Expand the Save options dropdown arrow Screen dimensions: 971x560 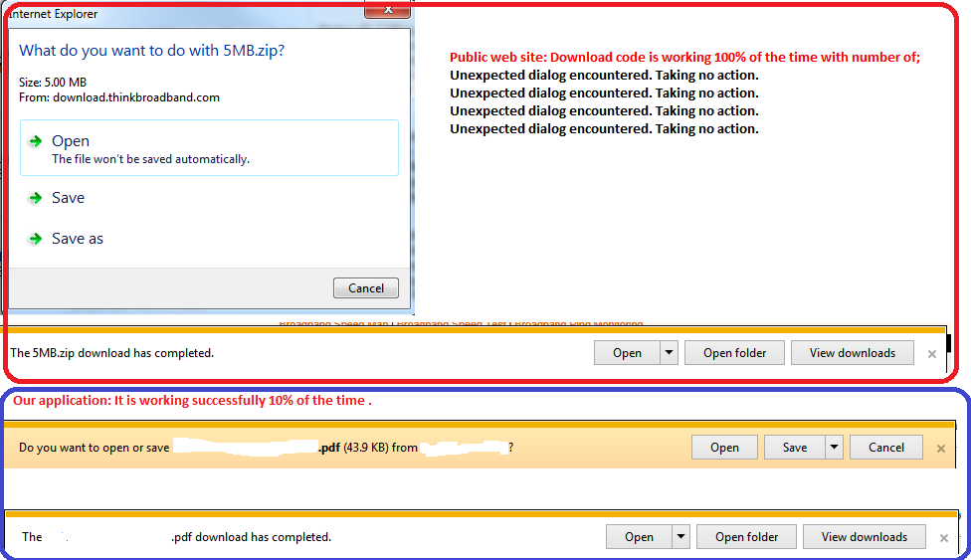coord(835,447)
